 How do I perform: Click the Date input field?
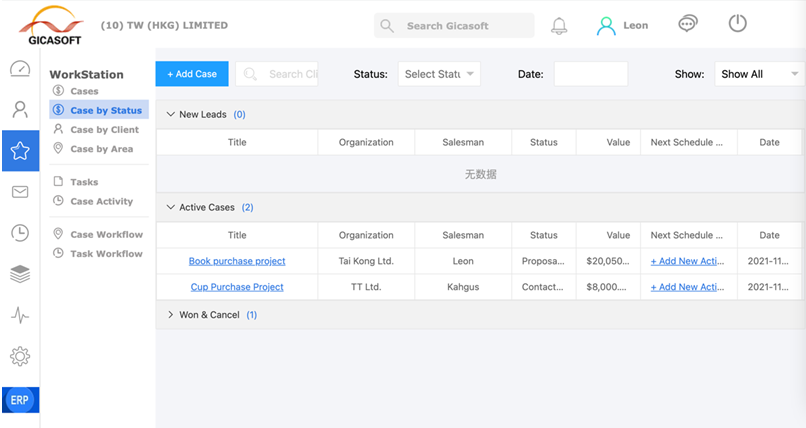590,74
